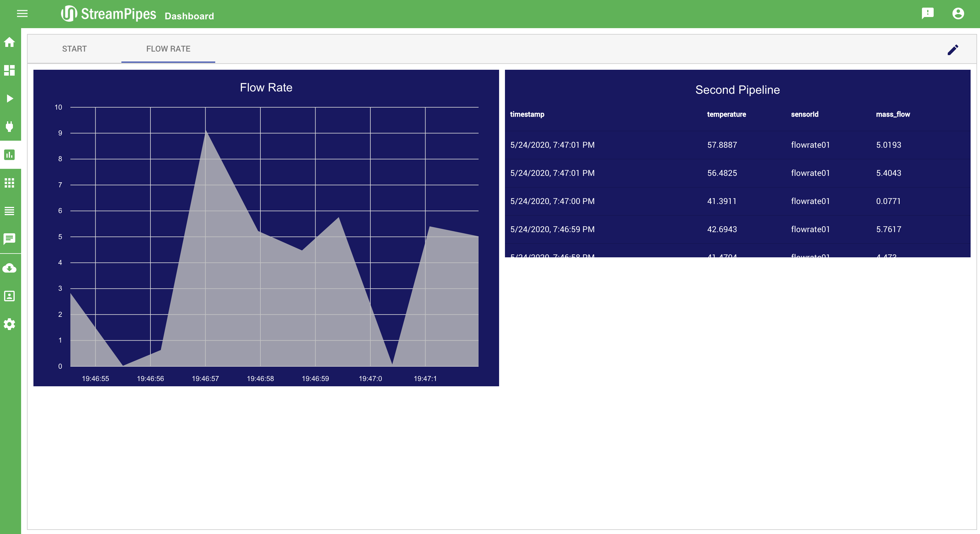Open Notifications chat-bubble sidebar icon

pos(9,239)
